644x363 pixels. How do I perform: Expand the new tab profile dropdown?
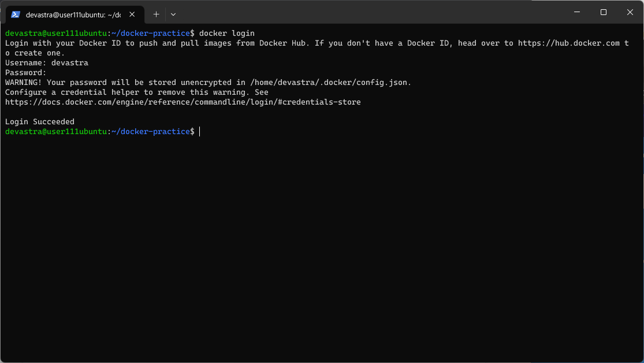(x=173, y=14)
